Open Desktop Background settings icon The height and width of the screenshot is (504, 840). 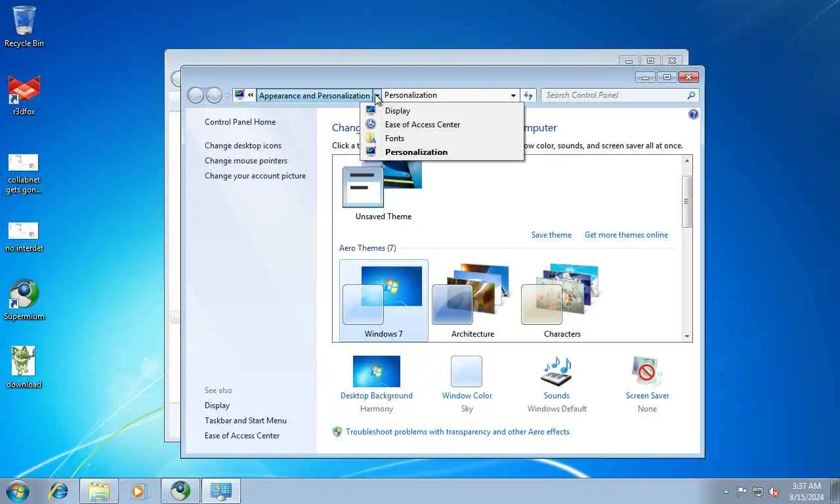(x=377, y=371)
